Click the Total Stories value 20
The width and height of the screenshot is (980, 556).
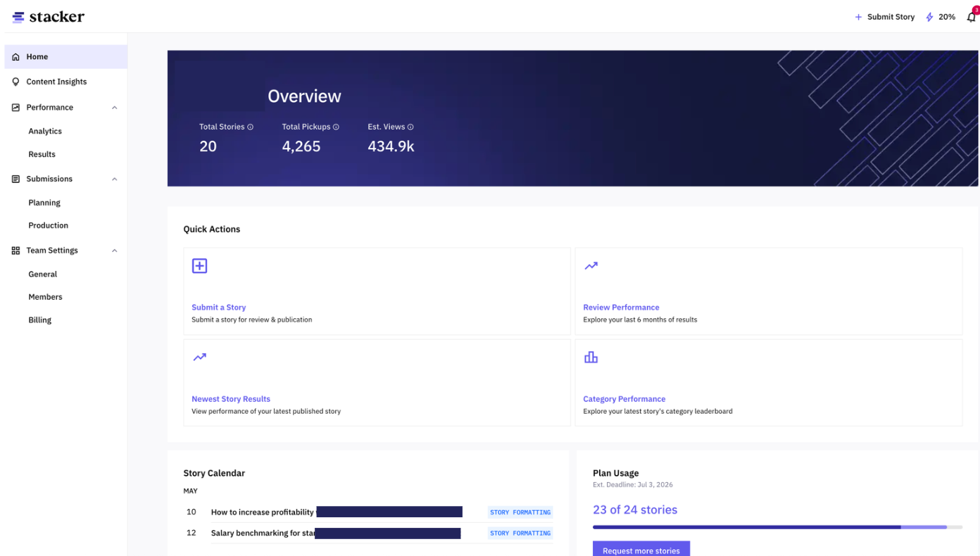coord(208,146)
